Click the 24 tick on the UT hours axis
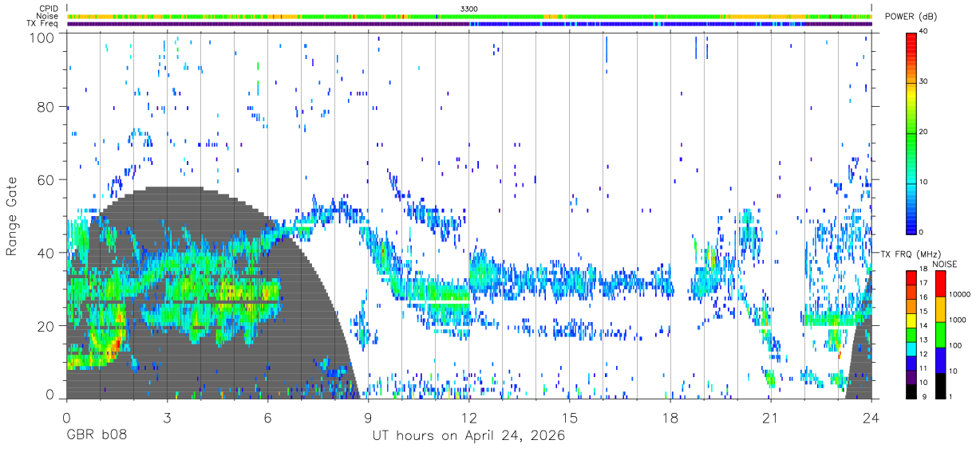Image resolution: width=980 pixels, height=452 pixels. click(x=871, y=416)
